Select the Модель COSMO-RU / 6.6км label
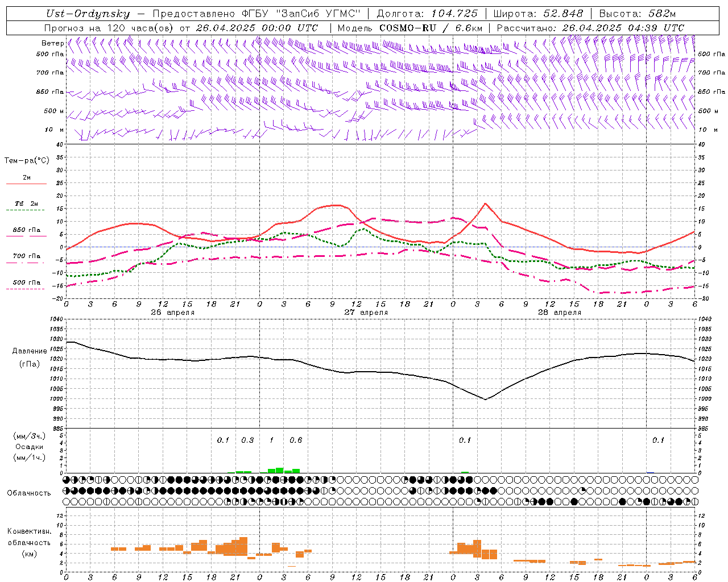Viewport: 728px width, 582px height. click(409, 28)
